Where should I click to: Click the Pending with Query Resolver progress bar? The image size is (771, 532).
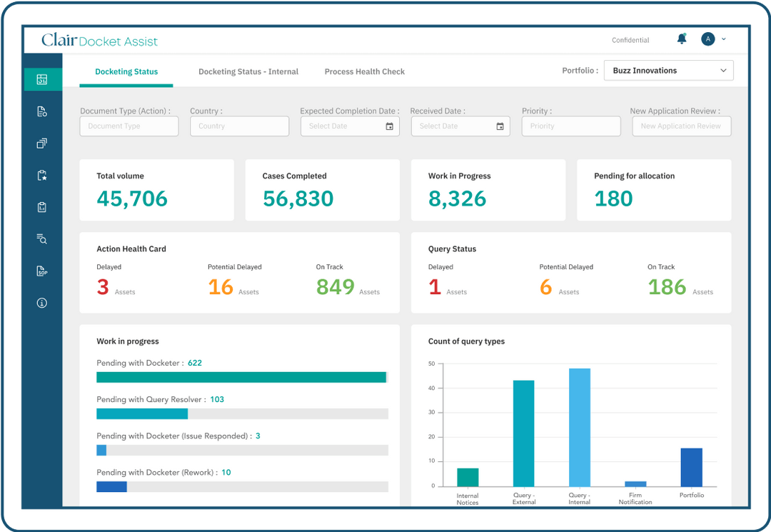click(242, 413)
